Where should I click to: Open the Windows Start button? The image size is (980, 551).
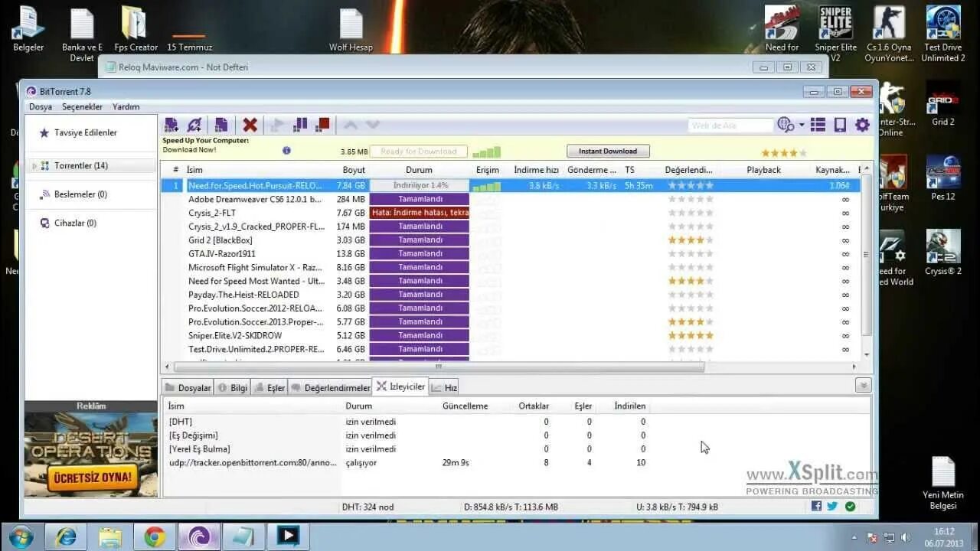21,536
